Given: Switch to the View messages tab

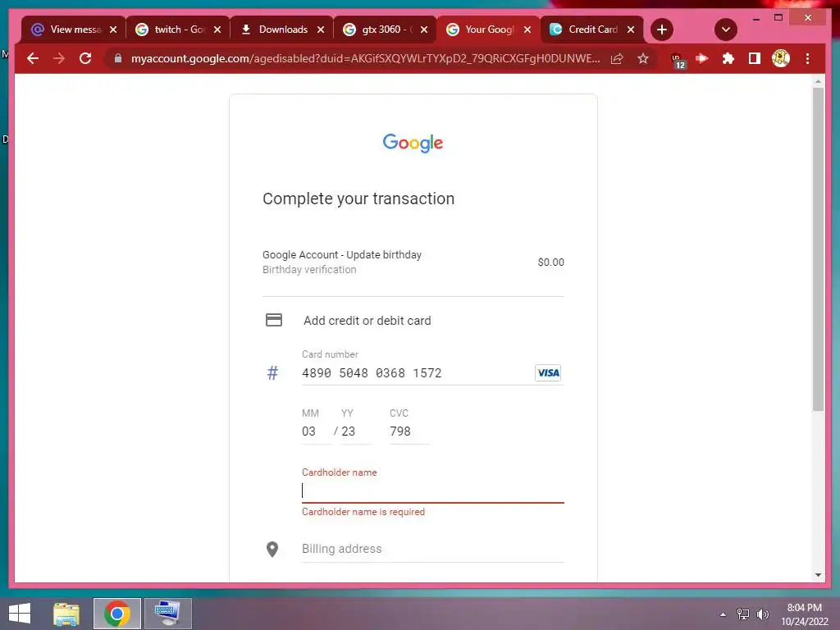Looking at the screenshot, I should 75,30.
